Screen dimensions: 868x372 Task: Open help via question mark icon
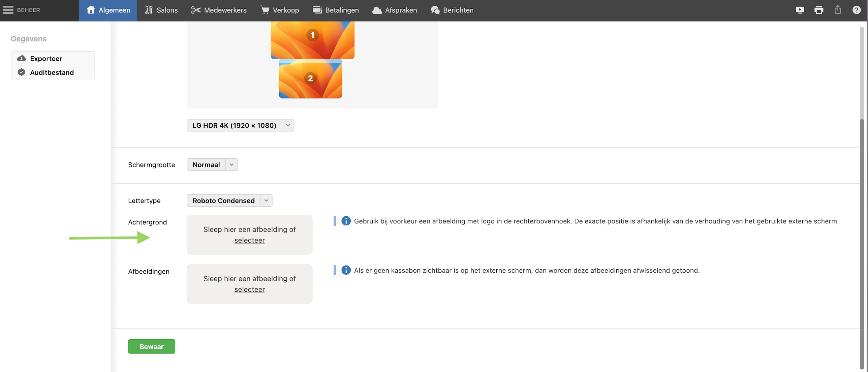[x=856, y=10]
